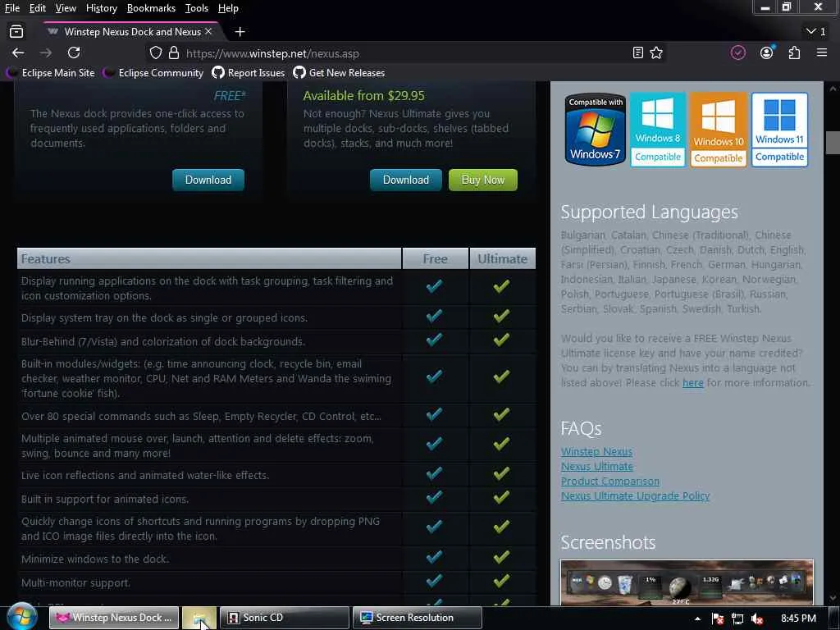The width and height of the screenshot is (840, 630).
Task: Open the Bookmarks menu
Action: pyautogui.click(x=151, y=8)
